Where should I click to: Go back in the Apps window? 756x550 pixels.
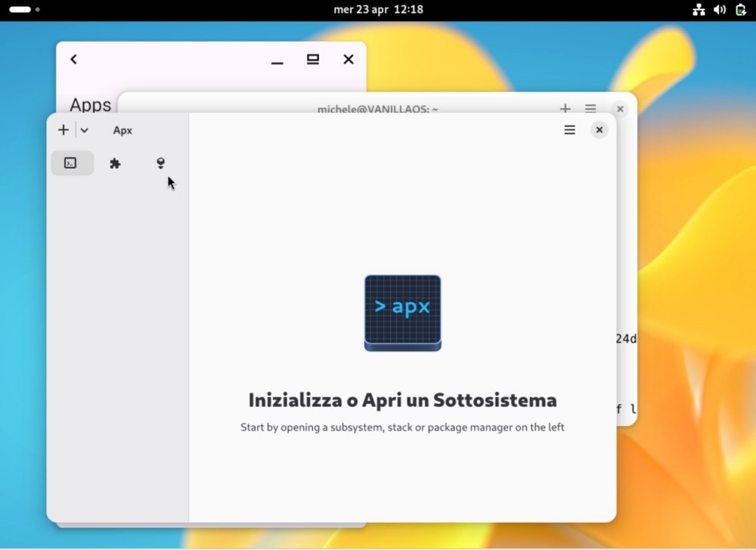coord(74,59)
